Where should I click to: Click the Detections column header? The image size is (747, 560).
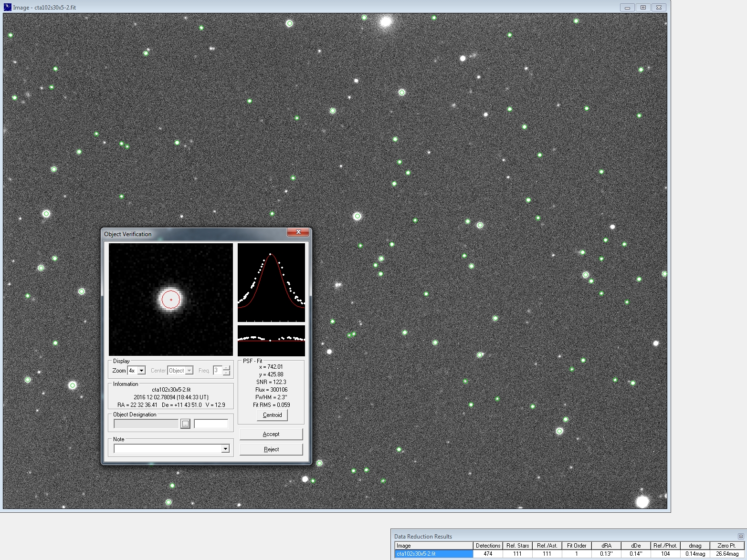[x=488, y=546]
